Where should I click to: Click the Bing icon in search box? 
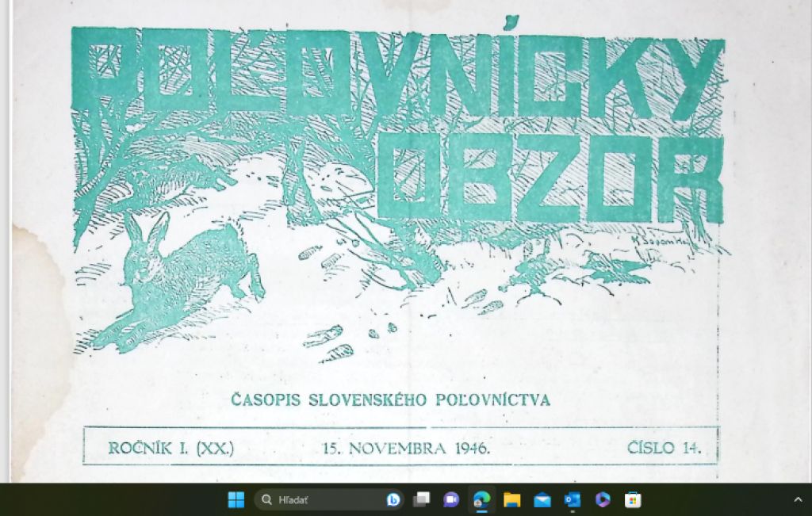(x=393, y=499)
